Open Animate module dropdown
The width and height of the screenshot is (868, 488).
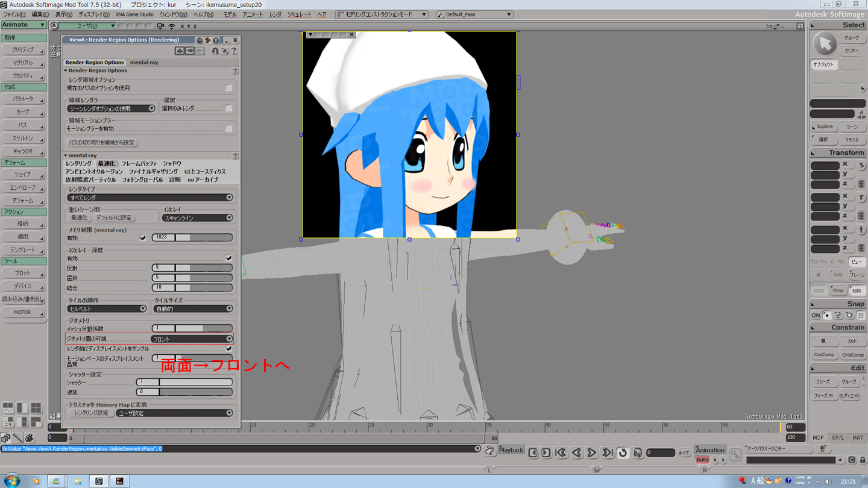pos(24,25)
